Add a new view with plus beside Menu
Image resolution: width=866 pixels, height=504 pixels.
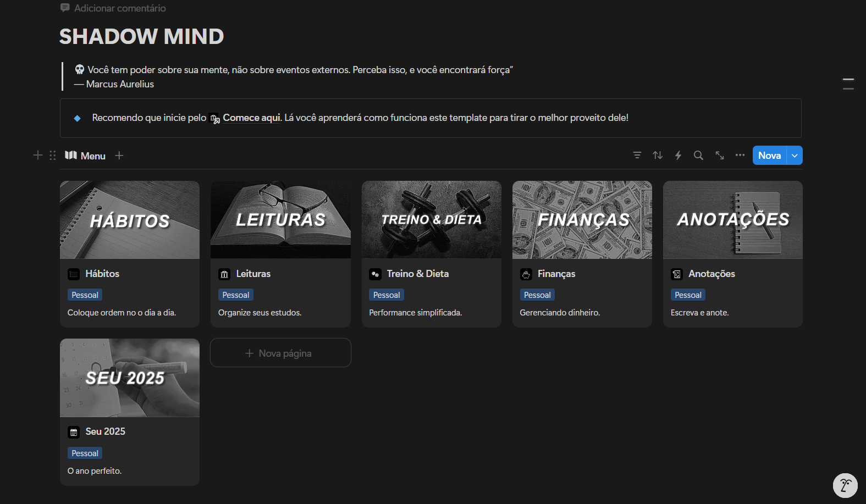click(119, 156)
